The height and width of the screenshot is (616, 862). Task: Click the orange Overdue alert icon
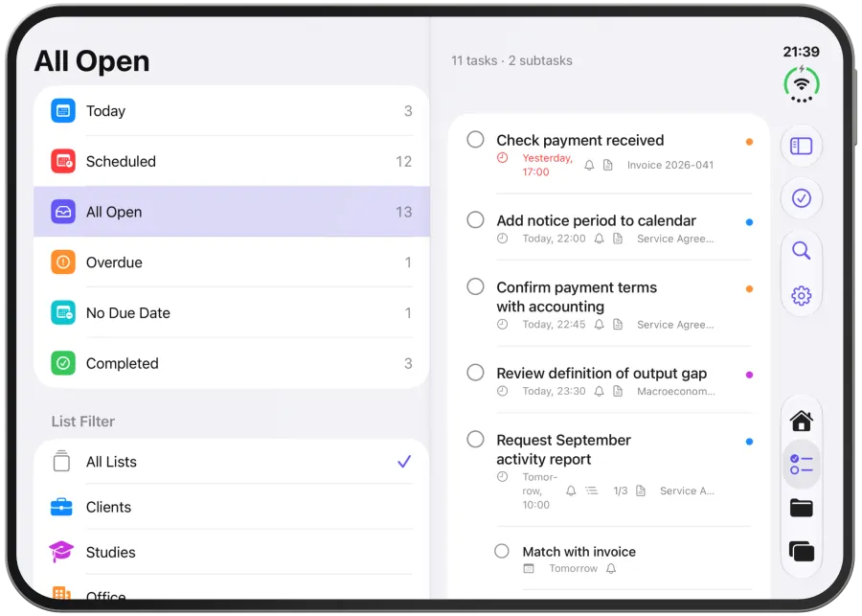63,262
